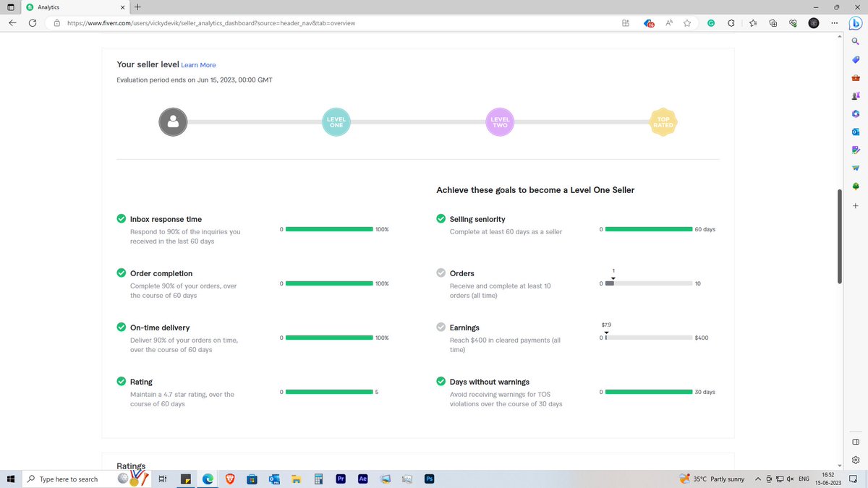Click the grey Orders checkmark
Image resolution: width=868 pixels, height=488 pixels.
tap(441, 273)
